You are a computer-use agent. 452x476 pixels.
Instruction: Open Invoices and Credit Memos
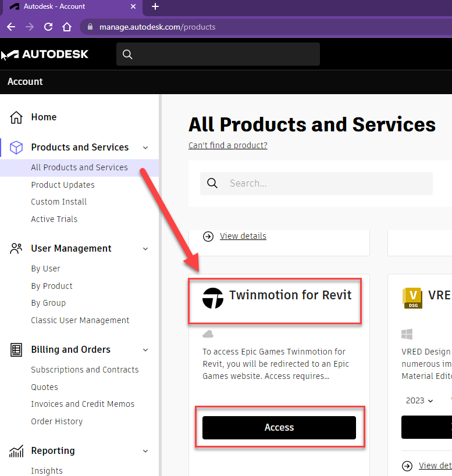pos(83,404)
